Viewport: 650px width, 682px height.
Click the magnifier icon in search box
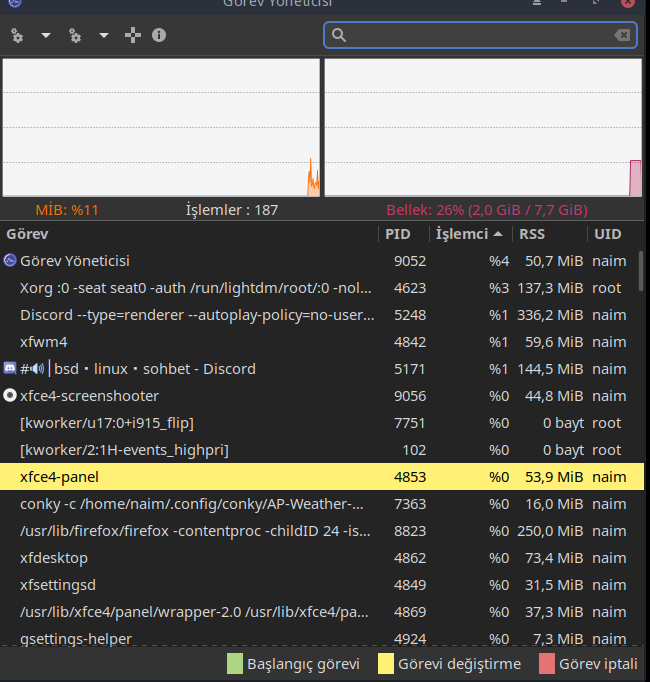tap(339, 36)
